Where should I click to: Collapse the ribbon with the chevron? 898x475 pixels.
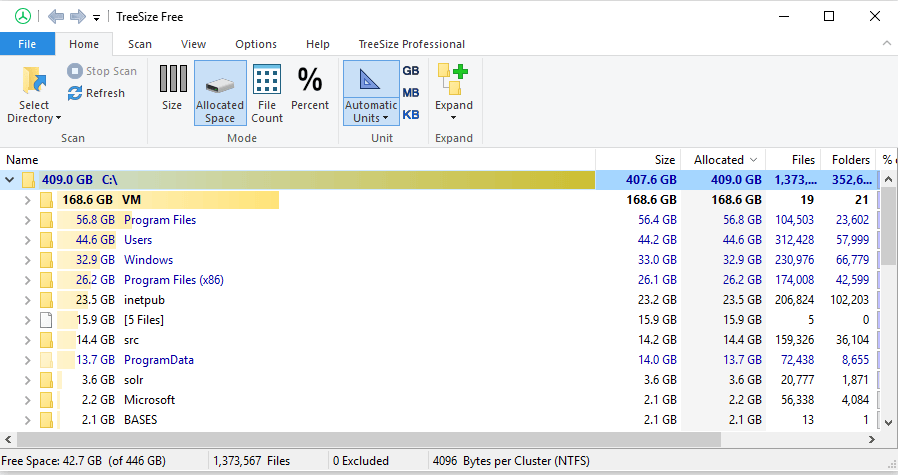[887, 43]
